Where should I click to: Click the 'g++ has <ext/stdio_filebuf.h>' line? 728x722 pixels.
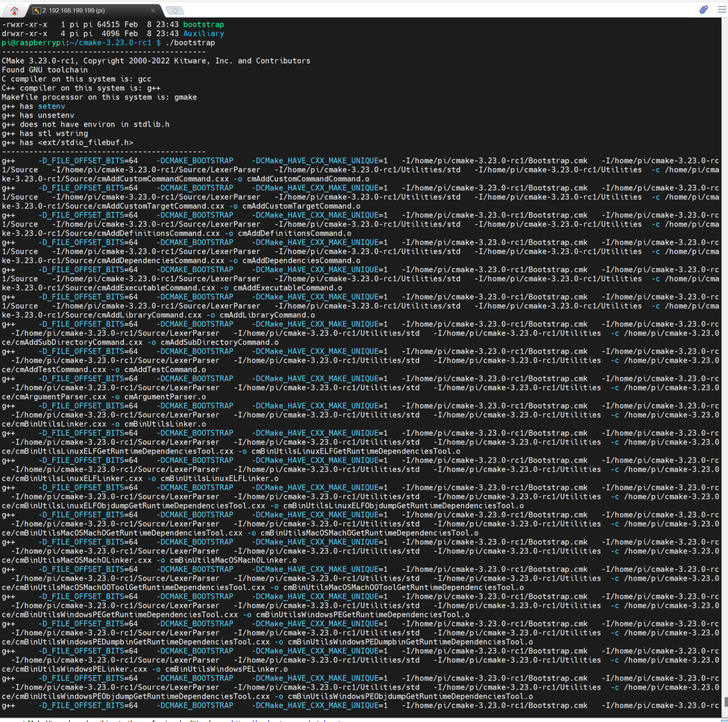(x=67, y=142)
